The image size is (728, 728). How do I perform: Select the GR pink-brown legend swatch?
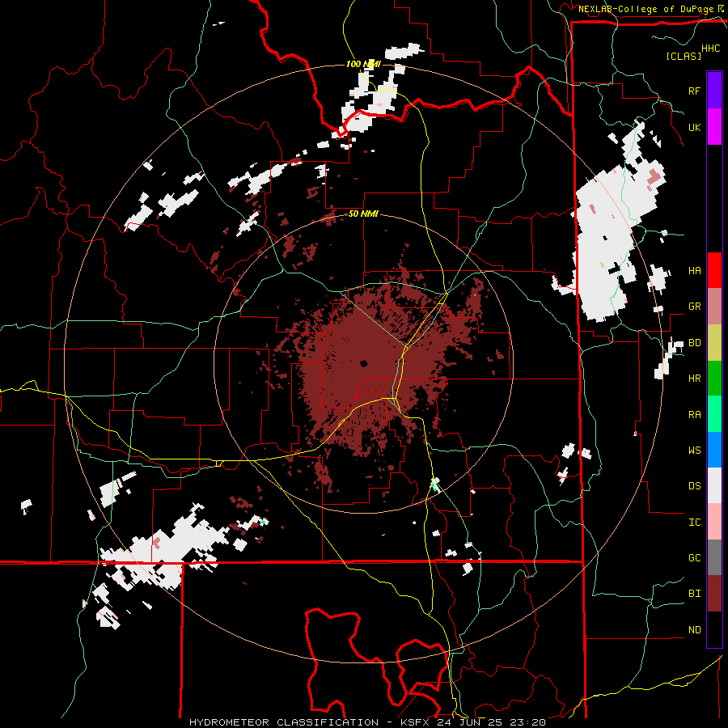point(714,307)
